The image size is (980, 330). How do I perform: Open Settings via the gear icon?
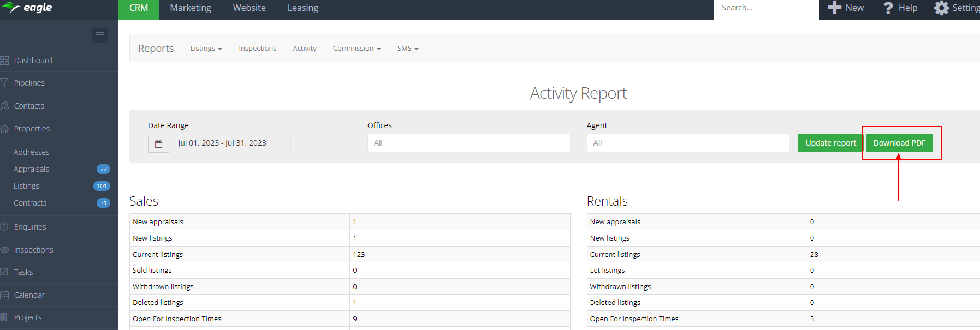coord(941,8)
